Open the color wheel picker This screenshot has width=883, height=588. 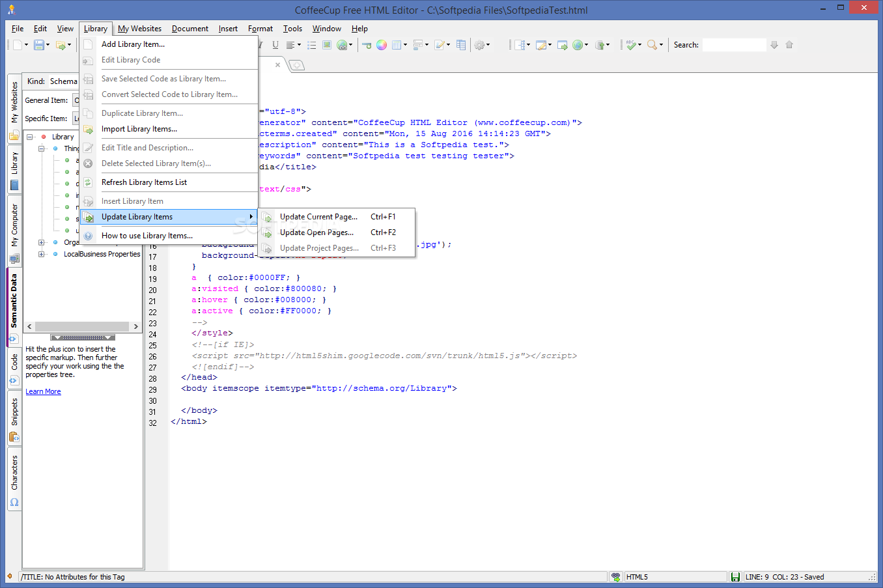[x=382, y=45]
